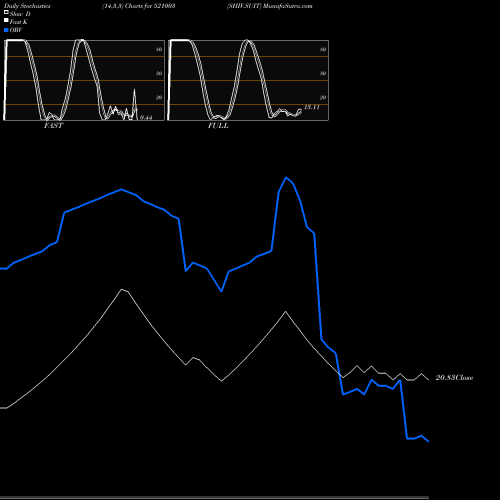Click the 20 level label in FAST chart

tap(159, 97)
